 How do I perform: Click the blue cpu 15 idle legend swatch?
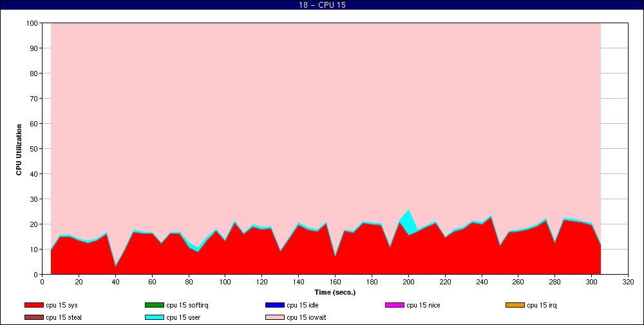(x=275, y=305)
